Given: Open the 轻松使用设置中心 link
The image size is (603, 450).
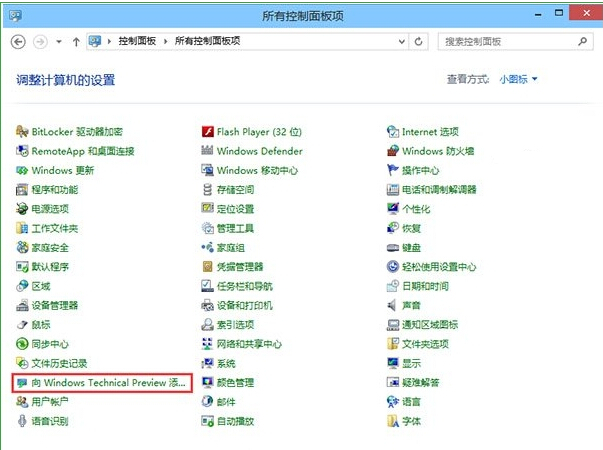Looking at the screenshot, I should [x=439, y=267].
